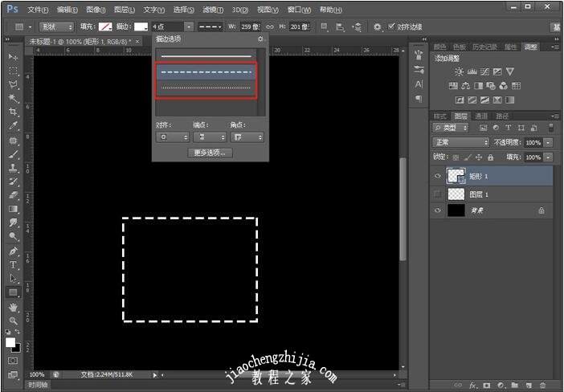Toggle the 对齐边缘 checkbox
The image size is (564, 392).
pyautogui.click(x=392, y=27)
